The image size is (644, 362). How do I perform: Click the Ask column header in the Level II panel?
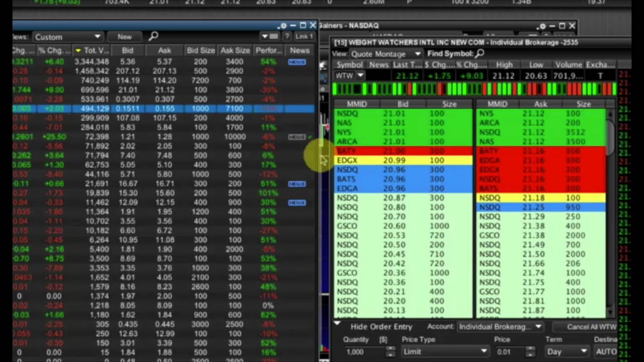540,104
